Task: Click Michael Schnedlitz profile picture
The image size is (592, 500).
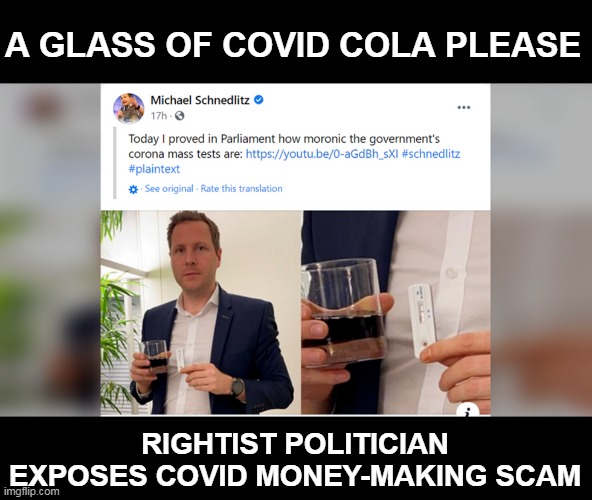Action: coord(128,108)
